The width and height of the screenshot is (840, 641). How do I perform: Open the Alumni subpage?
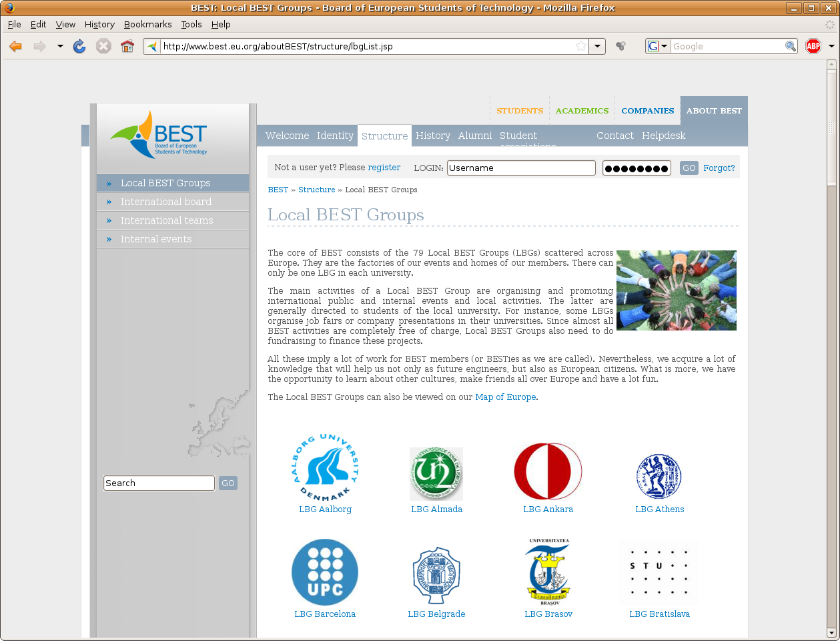pyautogui.click(x=475, y=136)
